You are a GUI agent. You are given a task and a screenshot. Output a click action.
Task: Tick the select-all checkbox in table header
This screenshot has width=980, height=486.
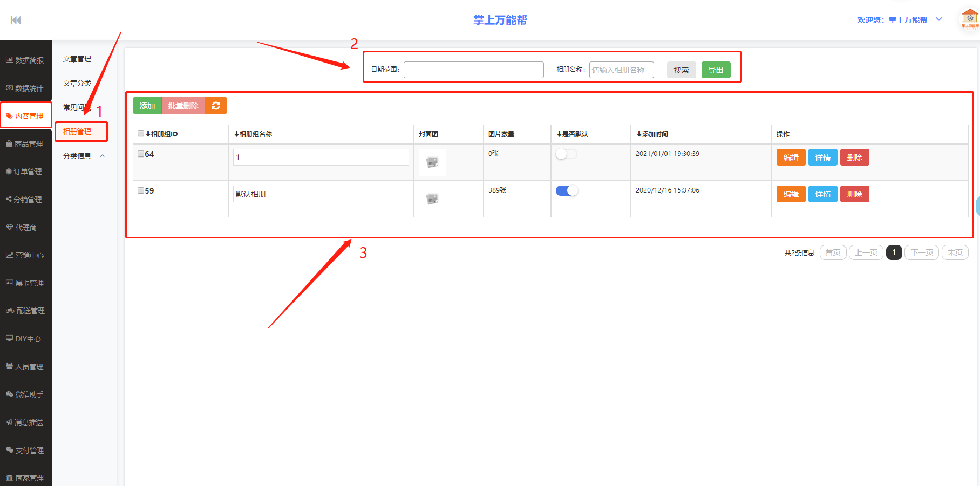(x=141, y=134)
